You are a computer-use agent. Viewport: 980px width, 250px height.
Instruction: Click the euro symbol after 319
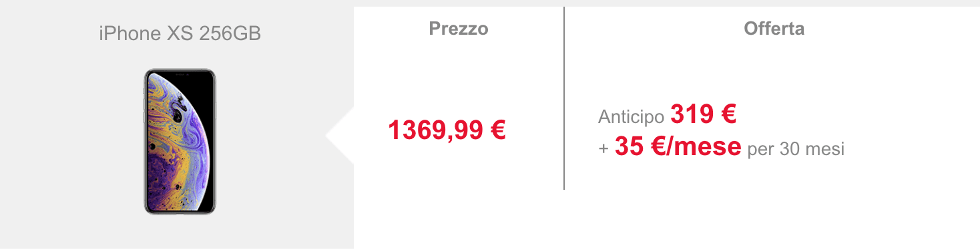(728, 115)
